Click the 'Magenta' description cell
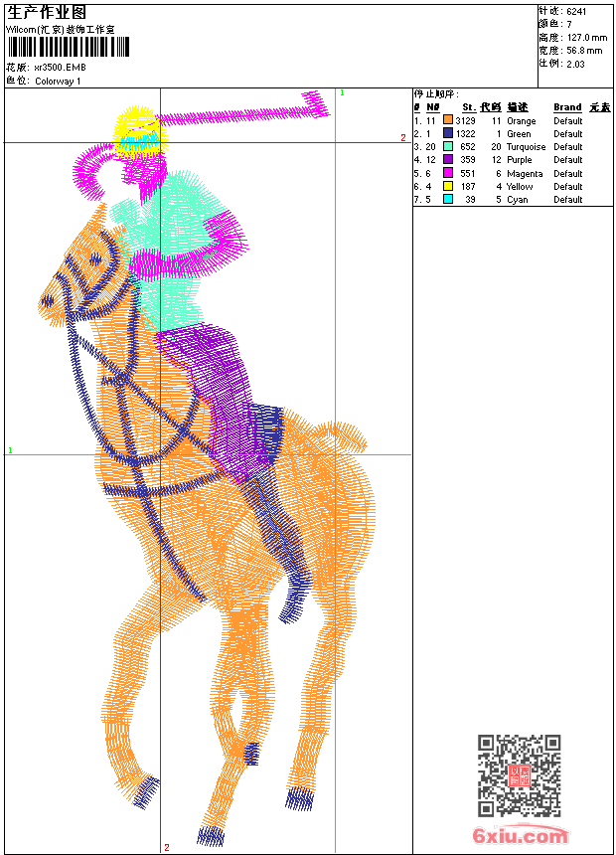616x855 pixels. click(525, 174)
